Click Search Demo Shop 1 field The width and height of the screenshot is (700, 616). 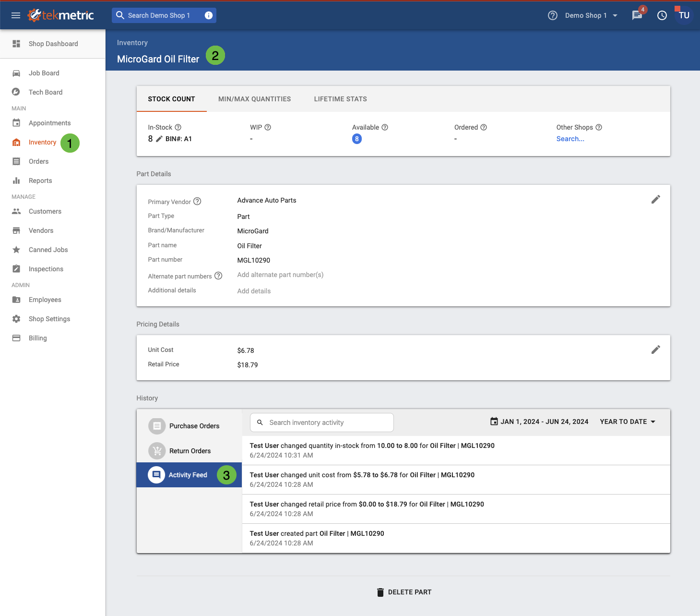pyautogui.click(x=164, y=15)
